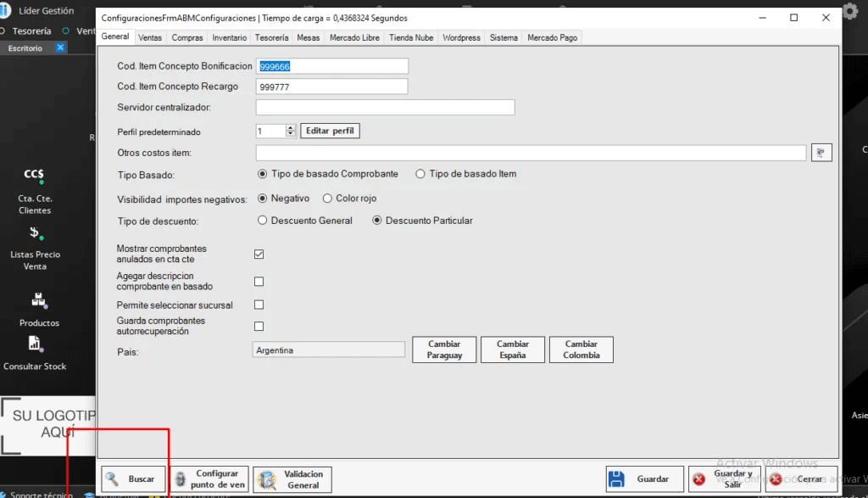This screenshot has width=868, height=498.
Task: Open the Productos desktop icon
Action: click(39, 300)
